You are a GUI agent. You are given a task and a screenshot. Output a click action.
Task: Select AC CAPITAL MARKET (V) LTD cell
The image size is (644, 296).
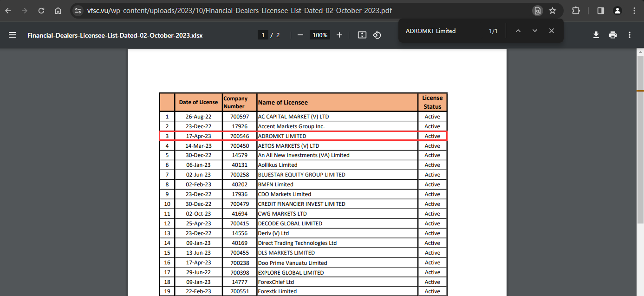(338, 117)
